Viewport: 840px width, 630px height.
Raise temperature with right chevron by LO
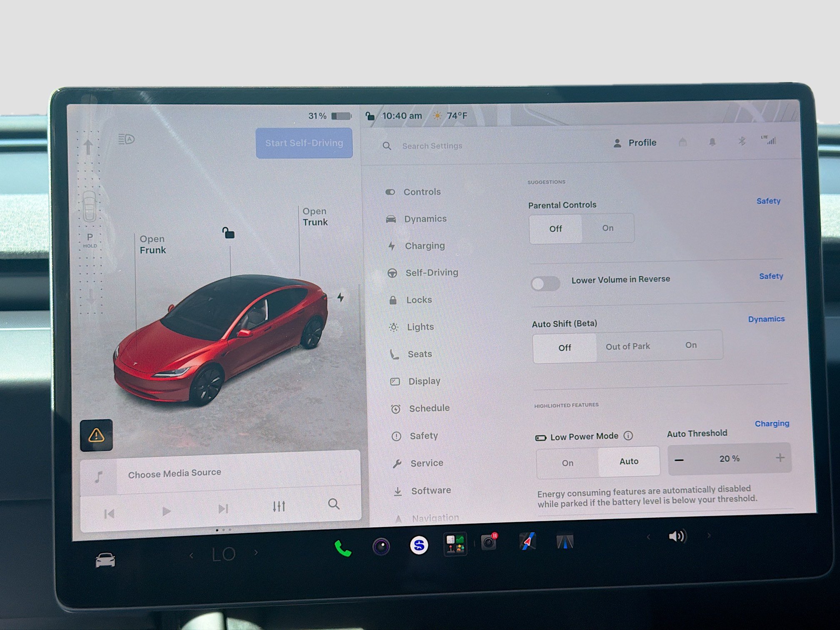(x=256, y=552)
